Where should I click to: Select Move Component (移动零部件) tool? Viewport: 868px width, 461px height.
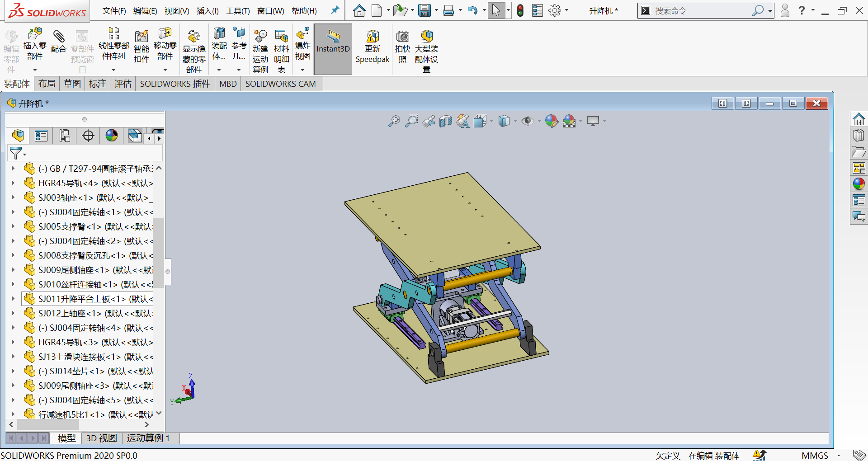165,44
